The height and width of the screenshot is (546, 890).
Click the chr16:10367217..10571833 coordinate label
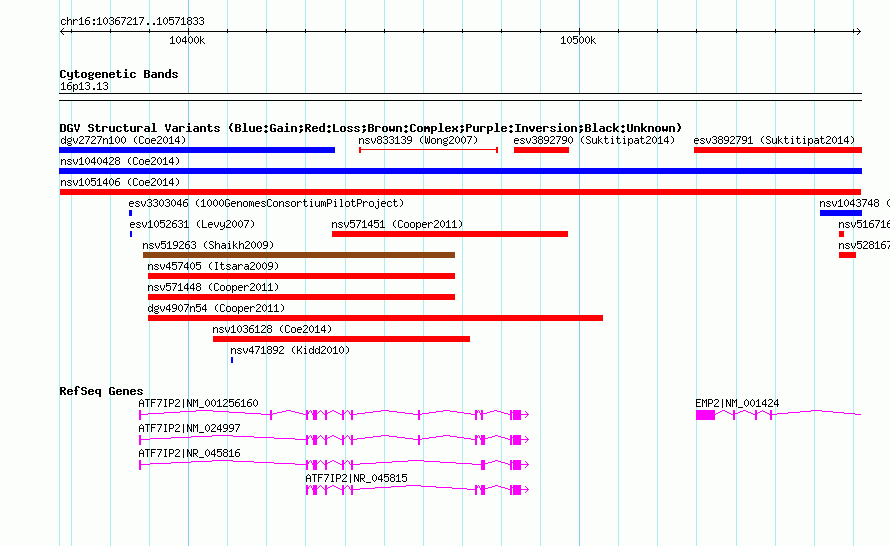click(132, 21)
